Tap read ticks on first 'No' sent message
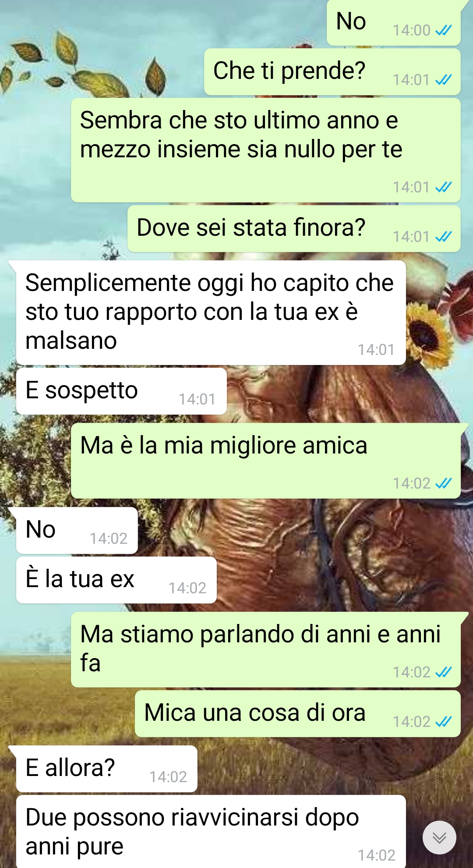473x868 pixels. click(x=444, y=30)
